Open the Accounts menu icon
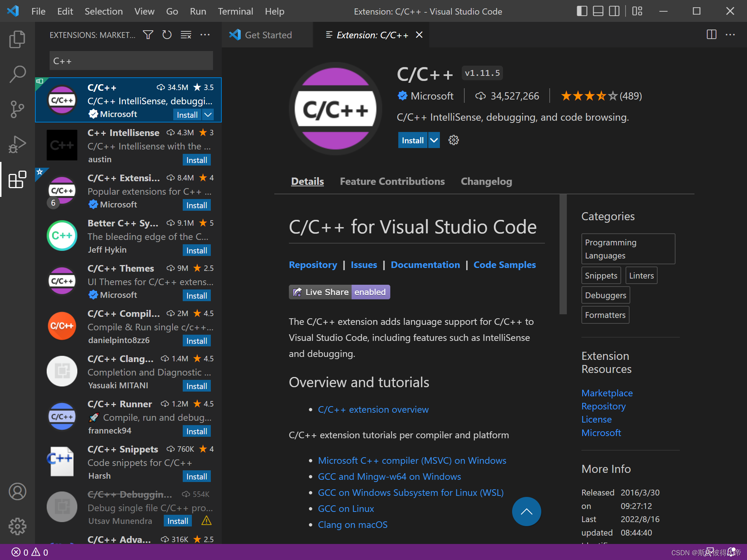Viewport: 747px width, 560px height. 17,491
